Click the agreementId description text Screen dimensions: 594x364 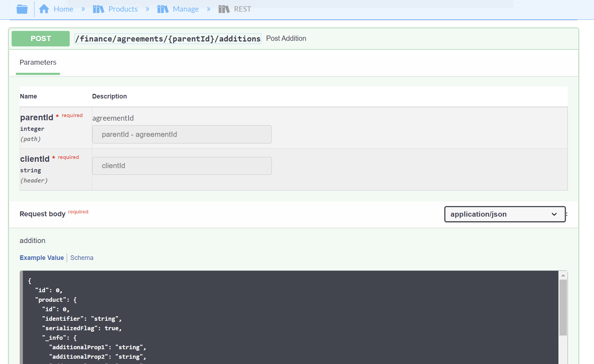click(x=113, y=118)
